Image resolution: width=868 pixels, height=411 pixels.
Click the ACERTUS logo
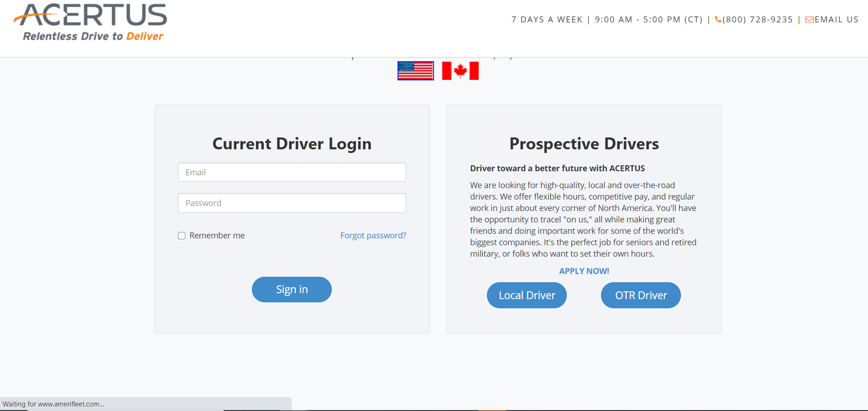(x=91, y=16)
